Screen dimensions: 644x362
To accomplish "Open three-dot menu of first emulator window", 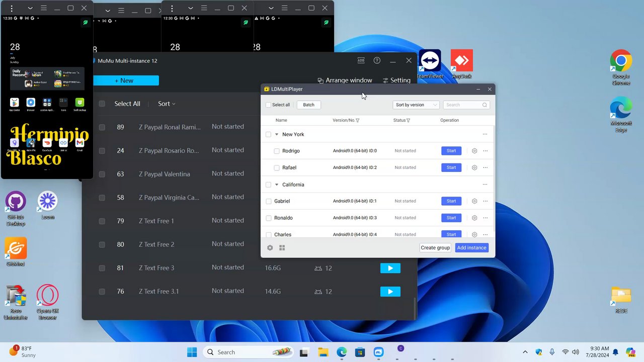I will click(12, 8).
